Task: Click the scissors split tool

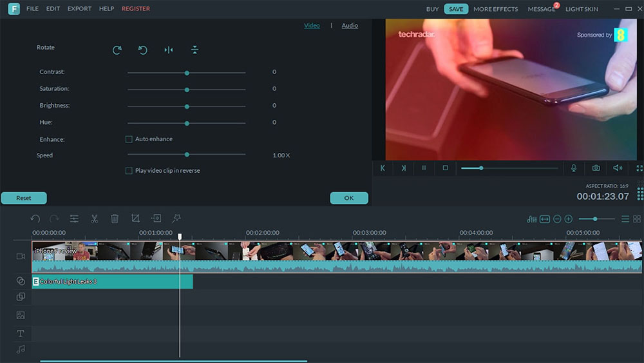Action: [x=94, y=219]
